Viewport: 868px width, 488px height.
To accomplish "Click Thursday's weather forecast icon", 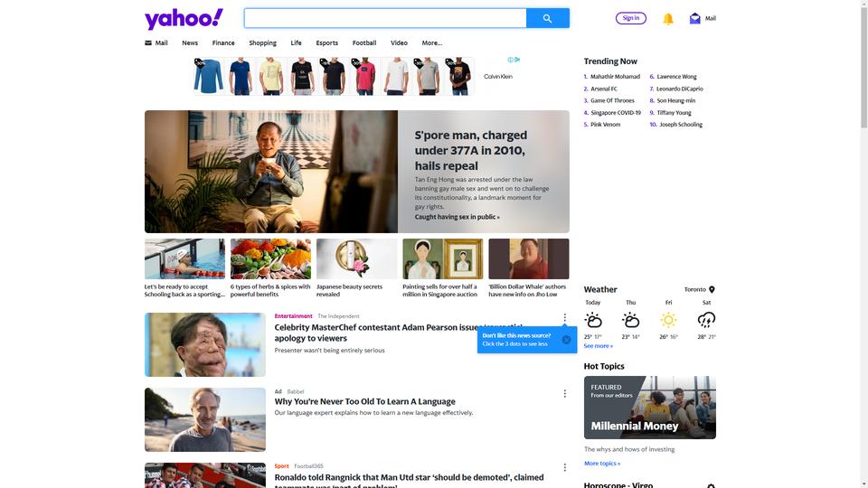I will coord(630,320).
